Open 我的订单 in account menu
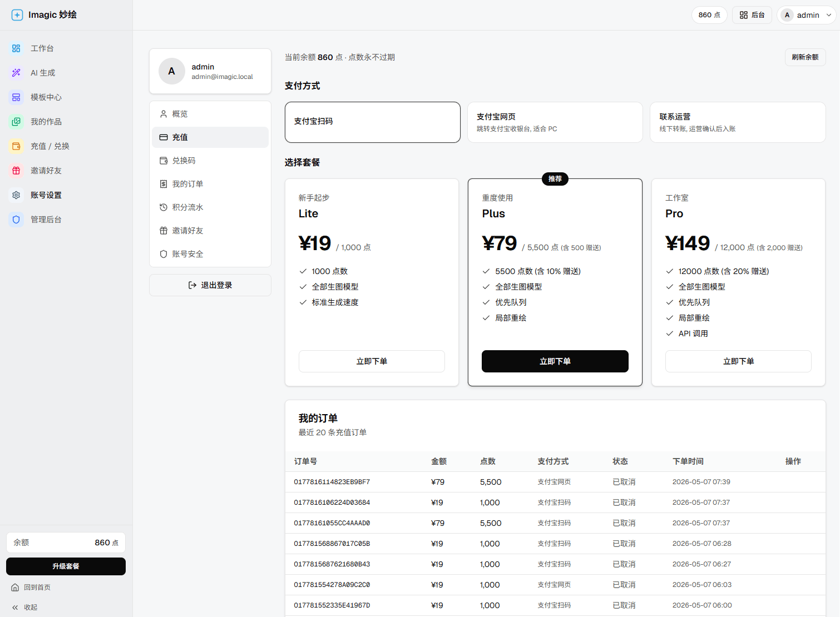The width and height of the screenshot is (840, 617). 210,184
